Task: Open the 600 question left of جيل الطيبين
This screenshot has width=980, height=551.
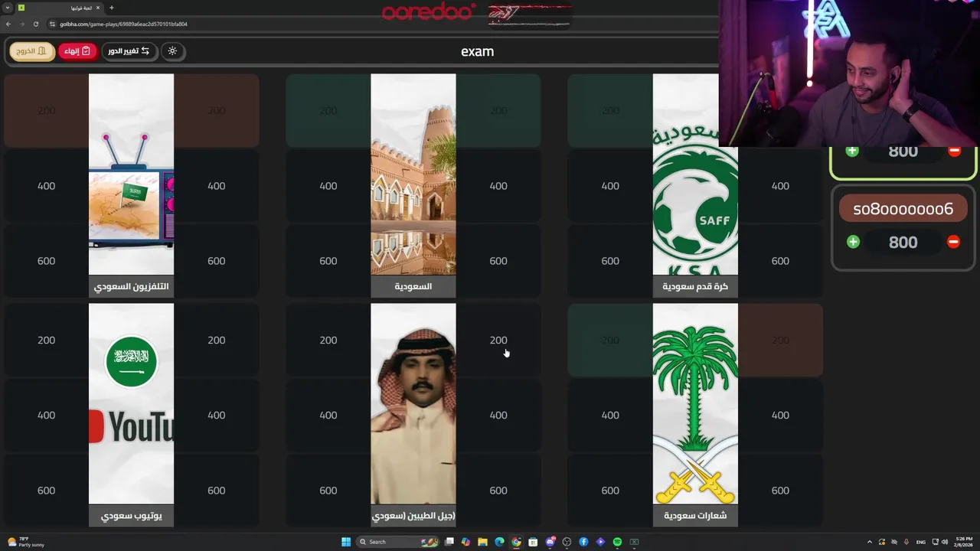Action: coord(328,491)
